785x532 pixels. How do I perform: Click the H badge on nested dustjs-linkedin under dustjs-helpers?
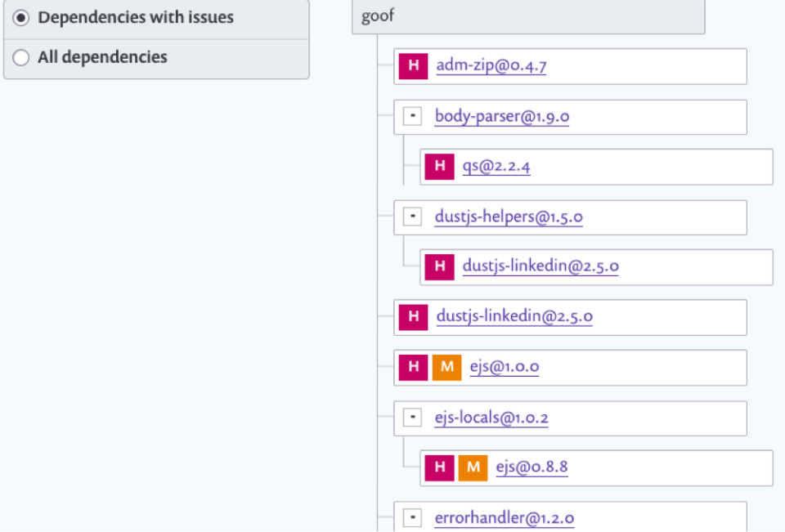coord(439,266)
